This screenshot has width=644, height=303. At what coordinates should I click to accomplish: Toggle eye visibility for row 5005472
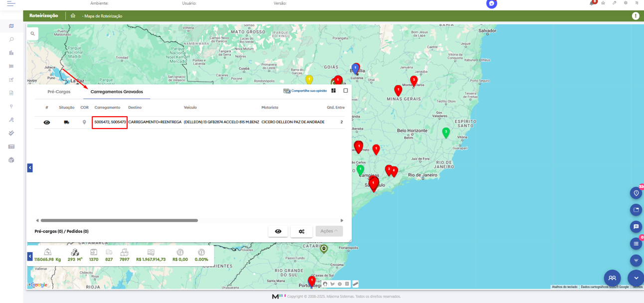click(47, 122)
